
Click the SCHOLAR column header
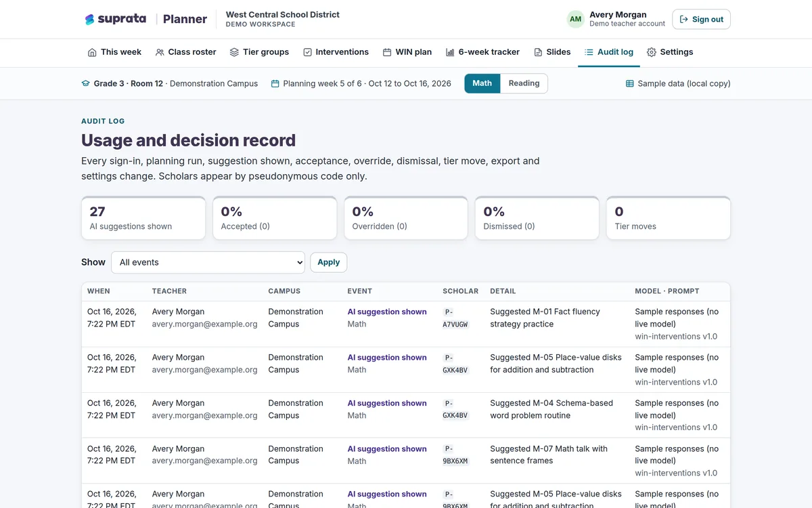(461, 291)
